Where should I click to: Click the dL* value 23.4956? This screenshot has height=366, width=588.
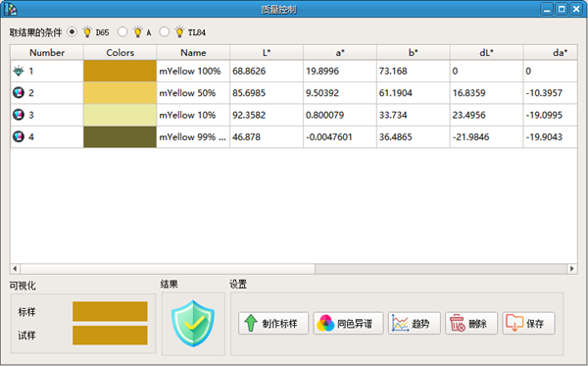pos(468,115)
